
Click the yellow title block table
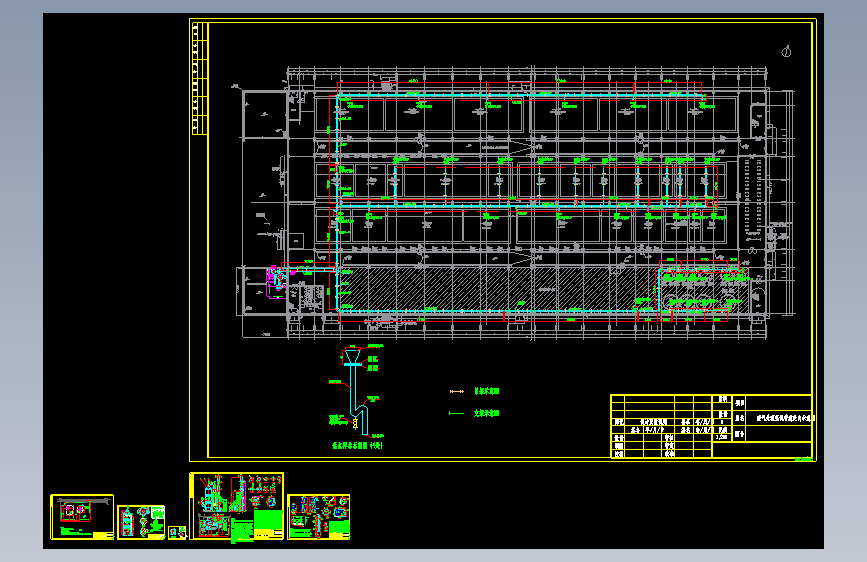[x=711, y=426]
